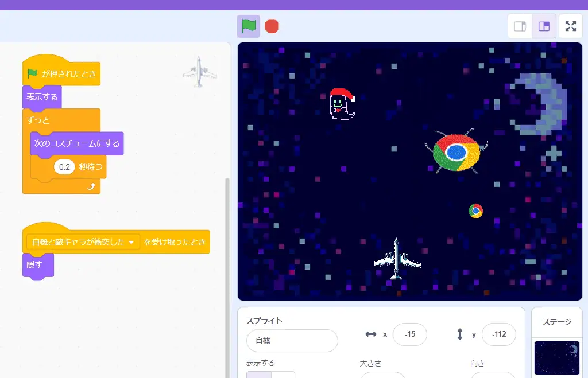The height and width of the screenshot is (378, 588).
Task: Select the '隠す' hide block
Action: [x=38, y=265]
